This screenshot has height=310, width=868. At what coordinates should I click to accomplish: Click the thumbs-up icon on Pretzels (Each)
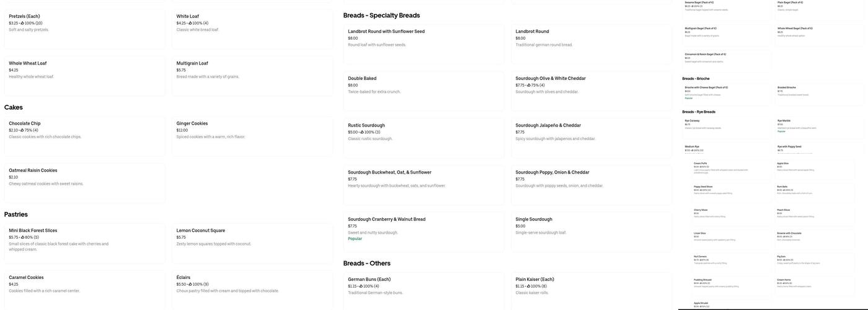23,23
